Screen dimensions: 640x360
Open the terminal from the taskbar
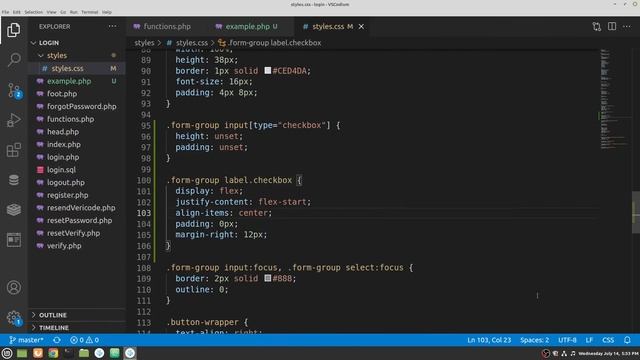[x=69, y=353]
